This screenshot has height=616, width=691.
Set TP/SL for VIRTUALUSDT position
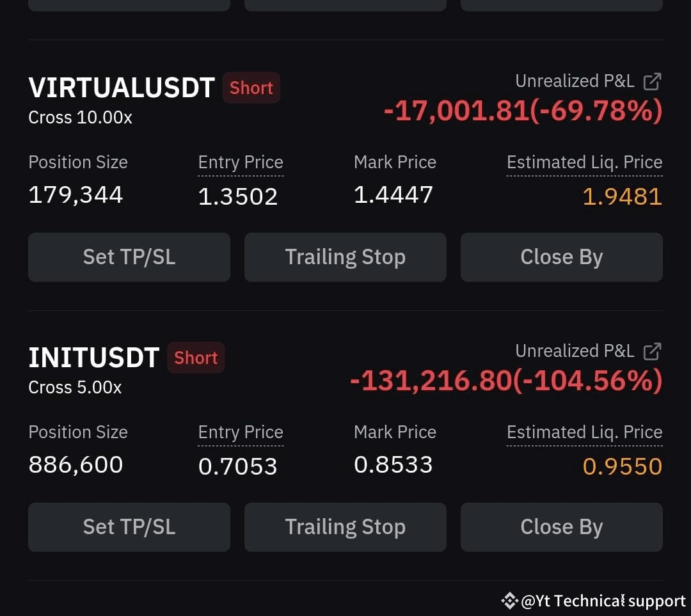(x=129, y=257)
